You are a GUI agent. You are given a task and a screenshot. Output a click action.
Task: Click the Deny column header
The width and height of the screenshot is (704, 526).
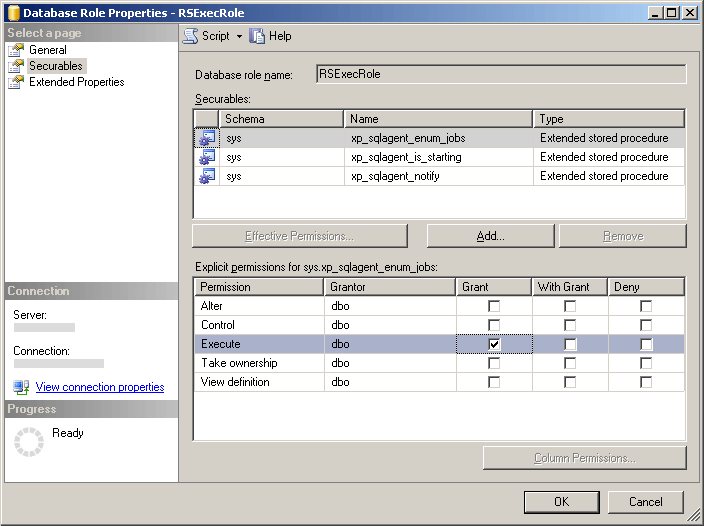646,287
